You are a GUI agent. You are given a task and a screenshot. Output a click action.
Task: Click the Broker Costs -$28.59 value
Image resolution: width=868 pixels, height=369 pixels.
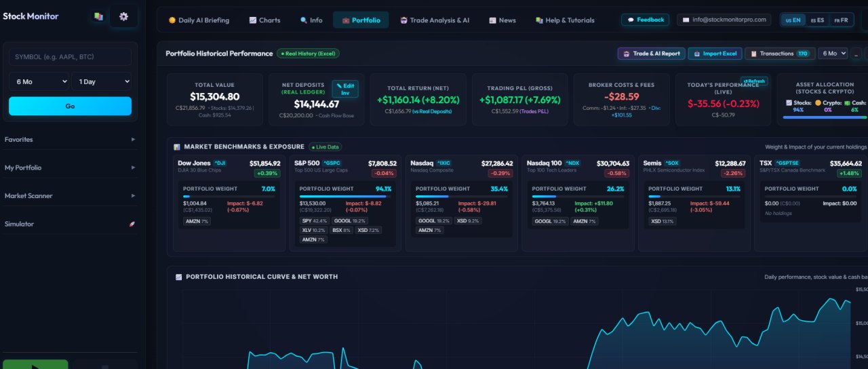(x=622, y=97)
